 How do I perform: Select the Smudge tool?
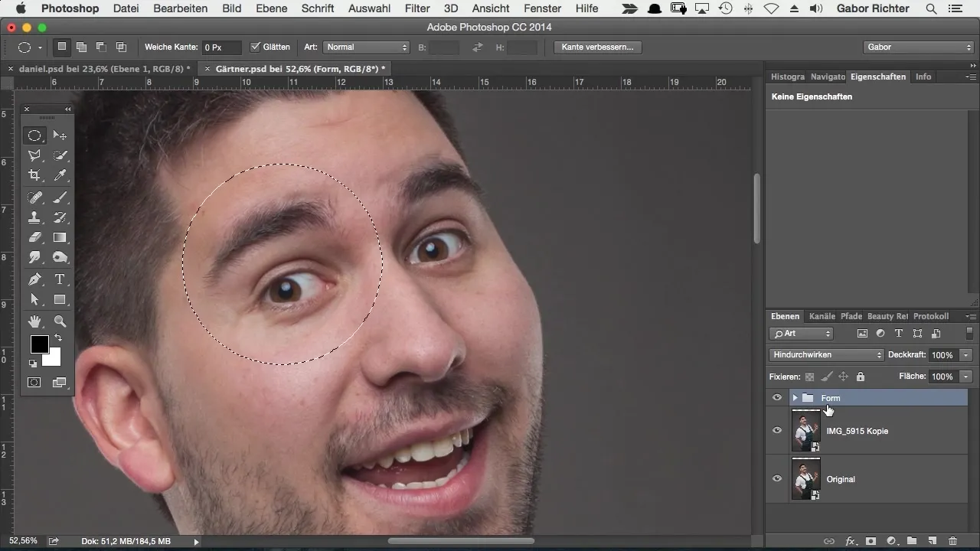tap(34, 257)
